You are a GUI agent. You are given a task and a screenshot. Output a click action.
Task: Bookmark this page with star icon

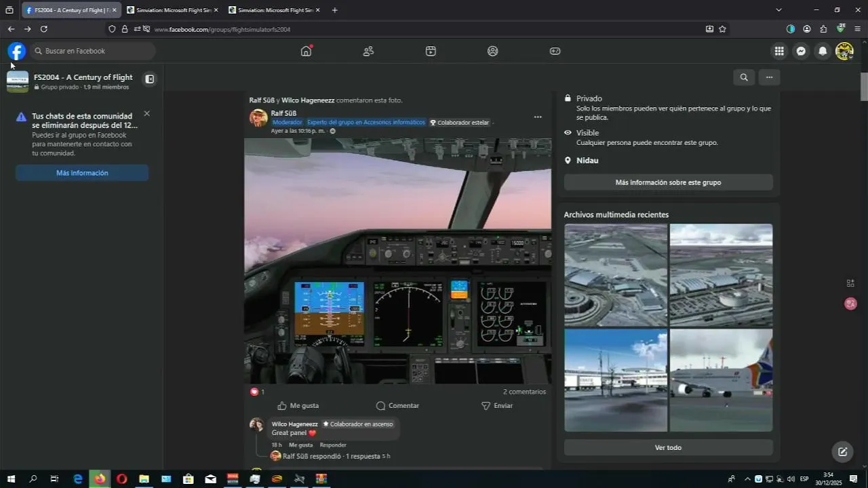[722, 29]
